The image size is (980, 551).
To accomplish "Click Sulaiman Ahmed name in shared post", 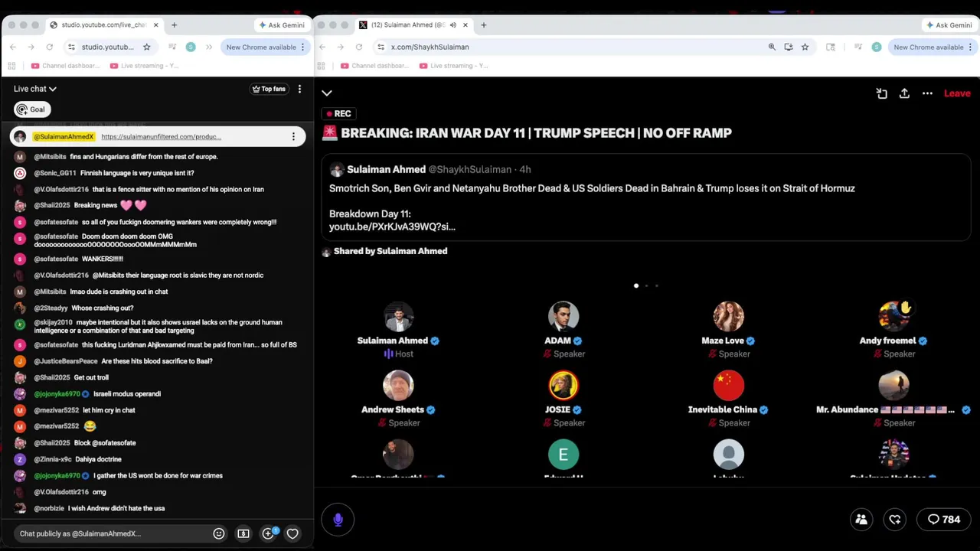I will [386, 169].
